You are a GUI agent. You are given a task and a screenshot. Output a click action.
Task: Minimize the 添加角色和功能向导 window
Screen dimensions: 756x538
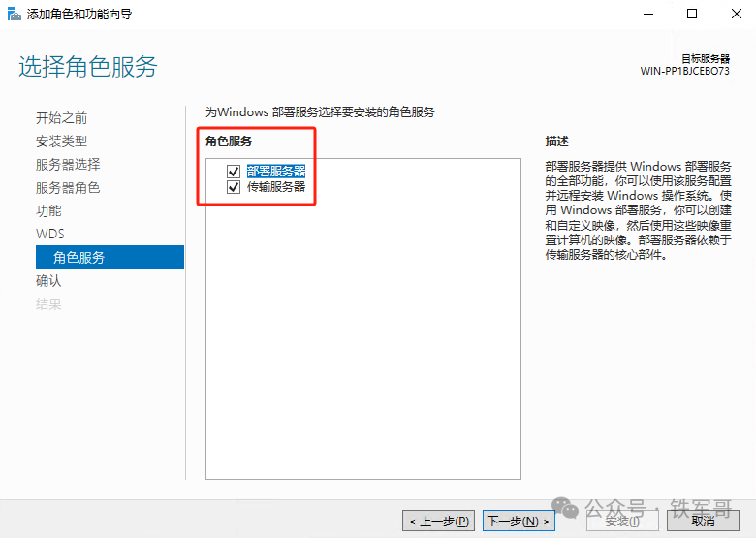coord(648,14)
